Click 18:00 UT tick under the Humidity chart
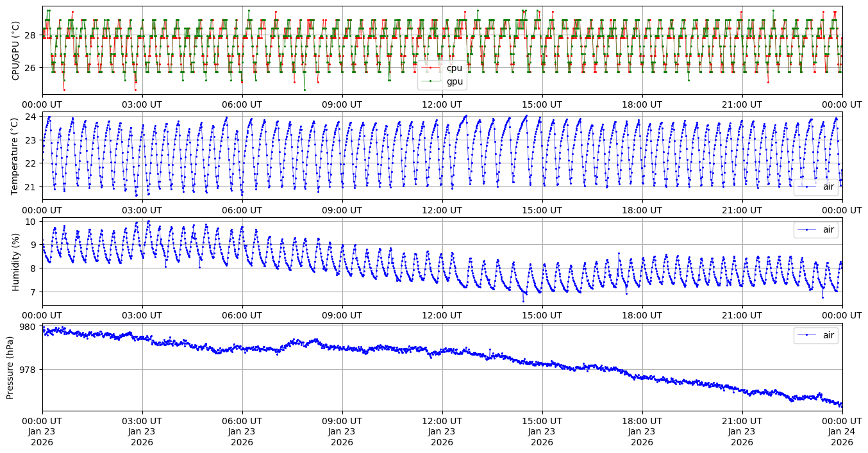This screenshot has width=868, height=453. (x=642, y=315)
